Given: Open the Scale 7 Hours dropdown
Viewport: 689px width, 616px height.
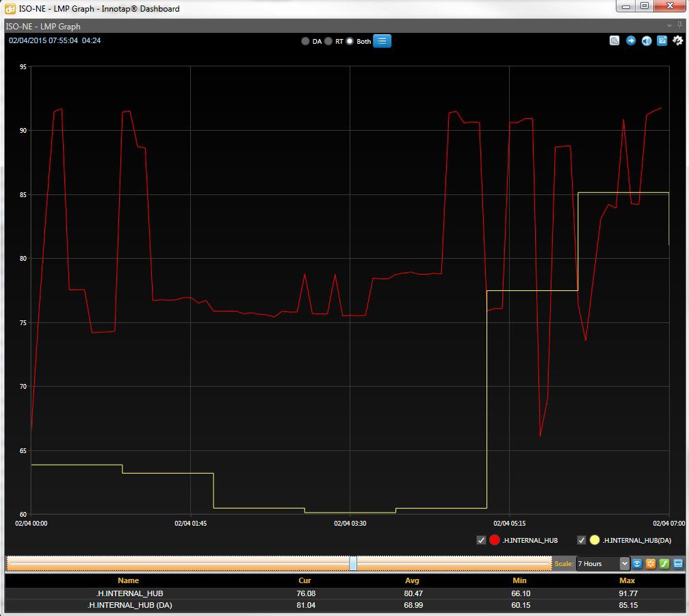Looking at the screenshot, I should [603, 564].
